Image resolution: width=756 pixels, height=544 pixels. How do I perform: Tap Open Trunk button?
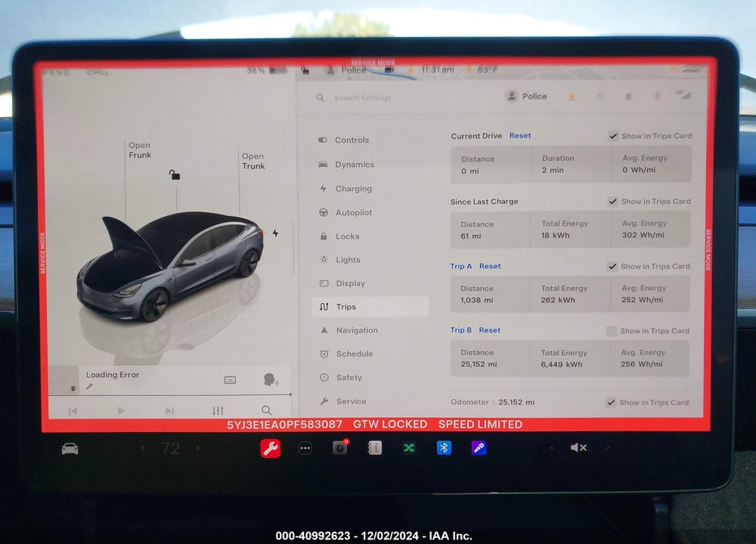tap(253, 161)
